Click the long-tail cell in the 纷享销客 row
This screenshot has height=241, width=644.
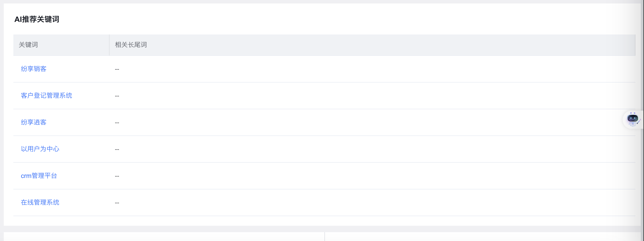372,69
